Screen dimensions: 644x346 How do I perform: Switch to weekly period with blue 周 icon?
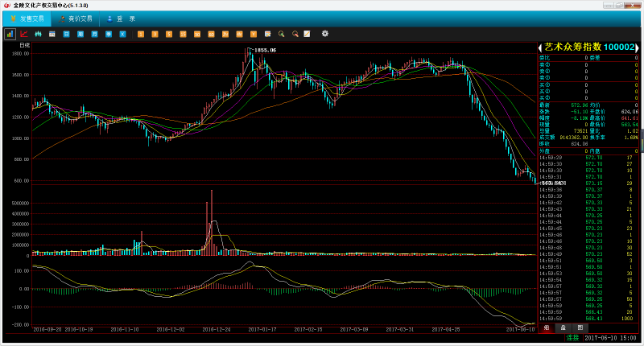(x=80, y=34)
